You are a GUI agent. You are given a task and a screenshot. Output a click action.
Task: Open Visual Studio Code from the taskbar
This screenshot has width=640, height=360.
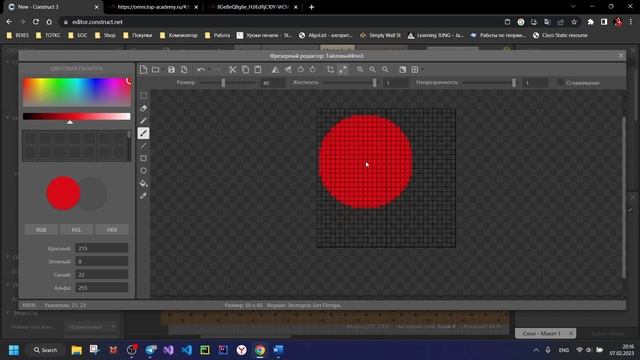(187, 350)
